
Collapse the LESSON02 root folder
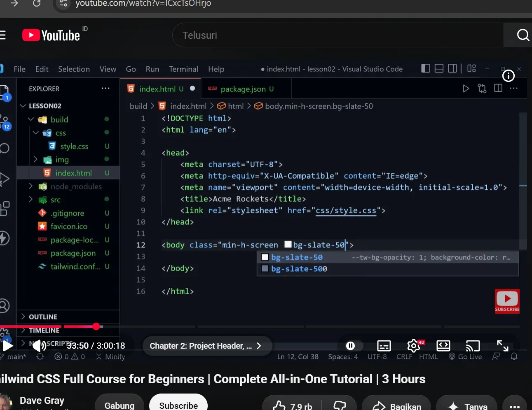(x=23, y=106)
